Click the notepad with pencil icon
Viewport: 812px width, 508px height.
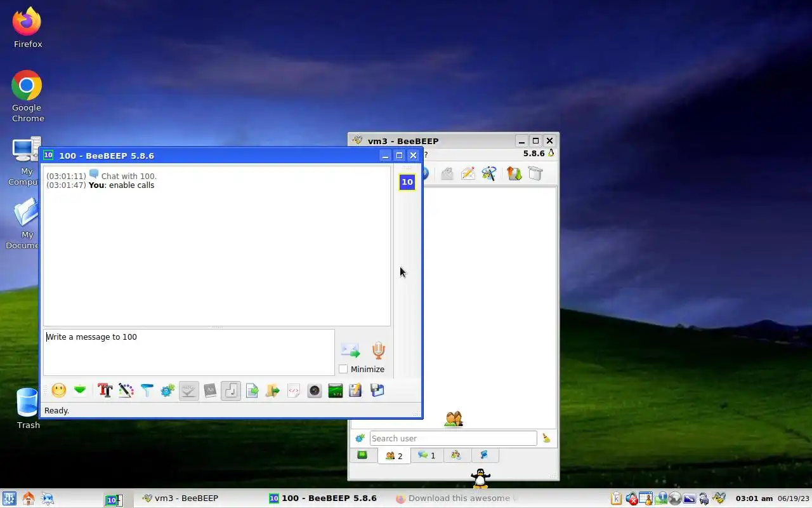tap(356, 391)
